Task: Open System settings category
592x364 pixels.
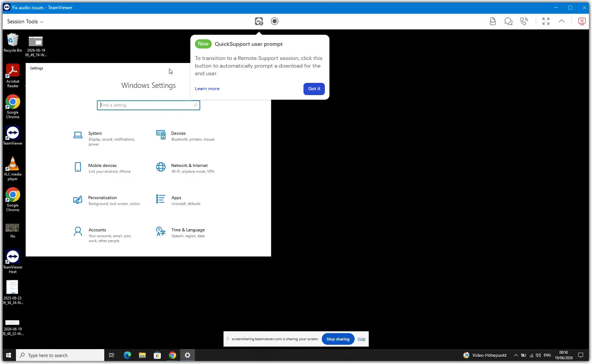Action: pos(105,139)
